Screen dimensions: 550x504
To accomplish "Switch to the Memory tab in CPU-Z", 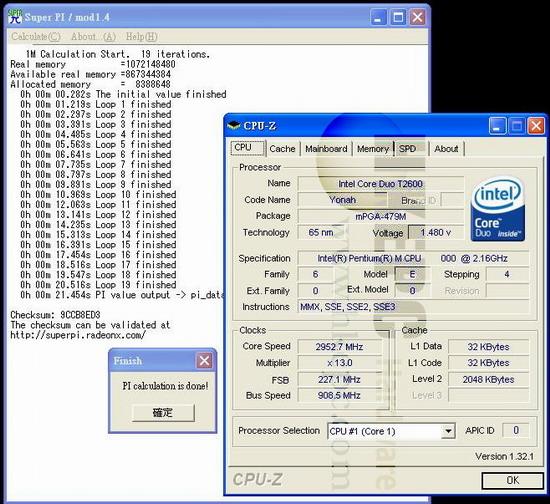I will pyautogui.click(x=373, y=149).
